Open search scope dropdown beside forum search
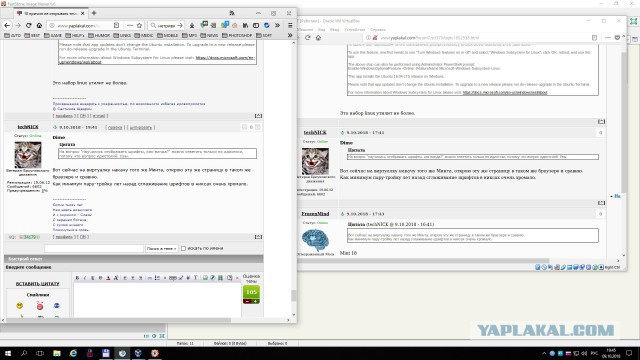 pos(162,248)
